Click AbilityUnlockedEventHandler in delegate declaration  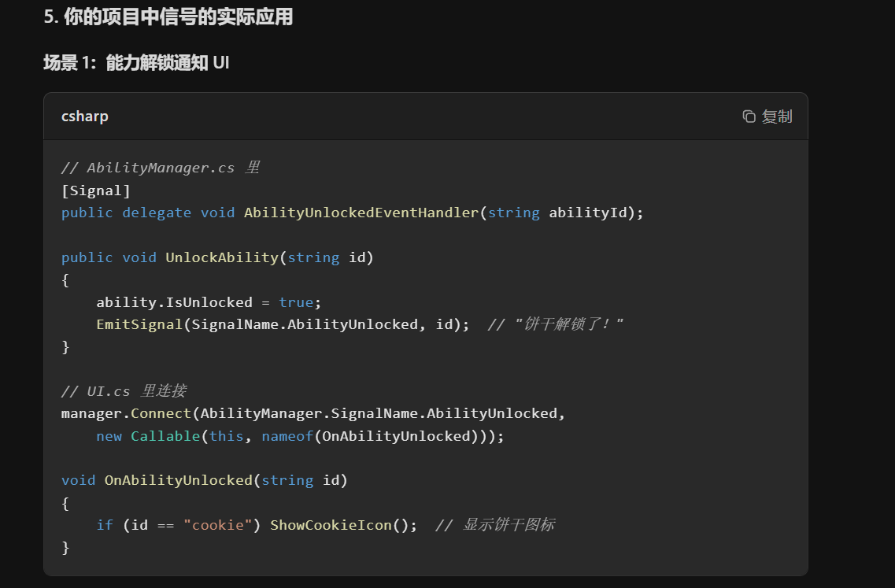(361, 213)
